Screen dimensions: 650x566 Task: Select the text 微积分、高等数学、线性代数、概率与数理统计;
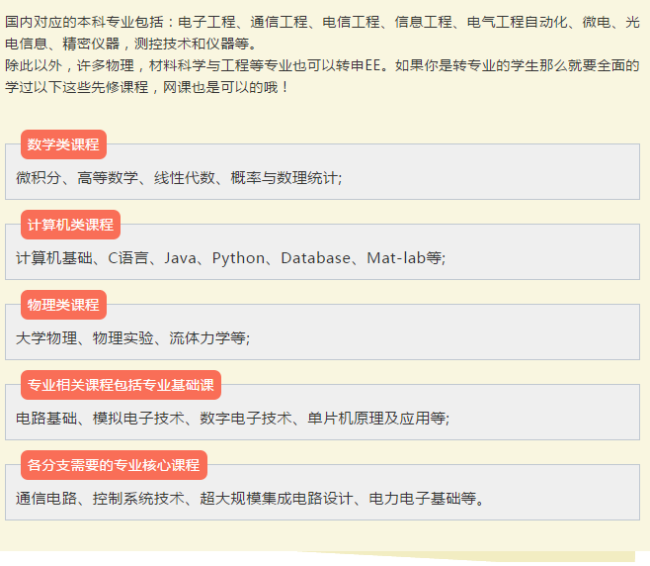[x=179, y=178]
